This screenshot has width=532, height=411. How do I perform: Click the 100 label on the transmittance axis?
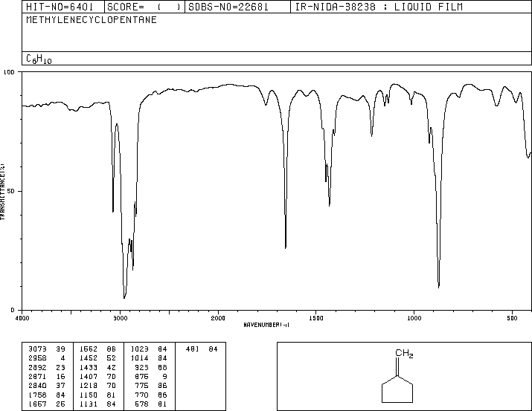pyautogui.click(x=9, y=72)
